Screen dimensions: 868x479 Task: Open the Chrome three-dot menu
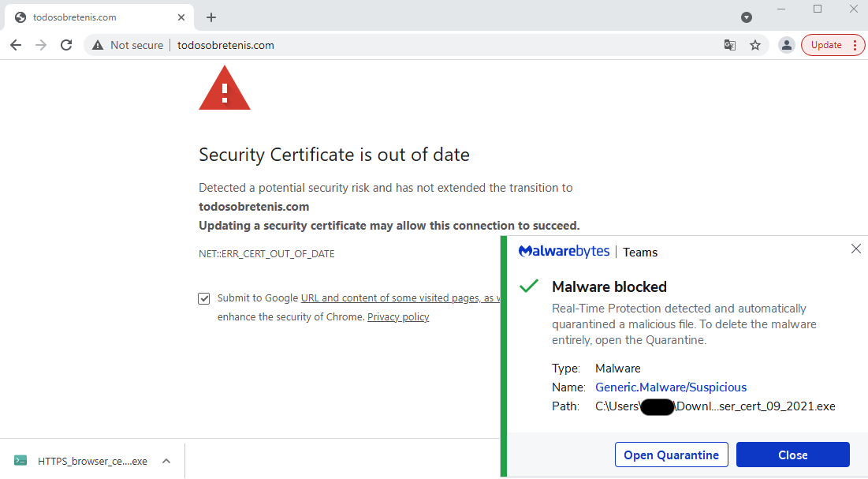click(855, 45)
